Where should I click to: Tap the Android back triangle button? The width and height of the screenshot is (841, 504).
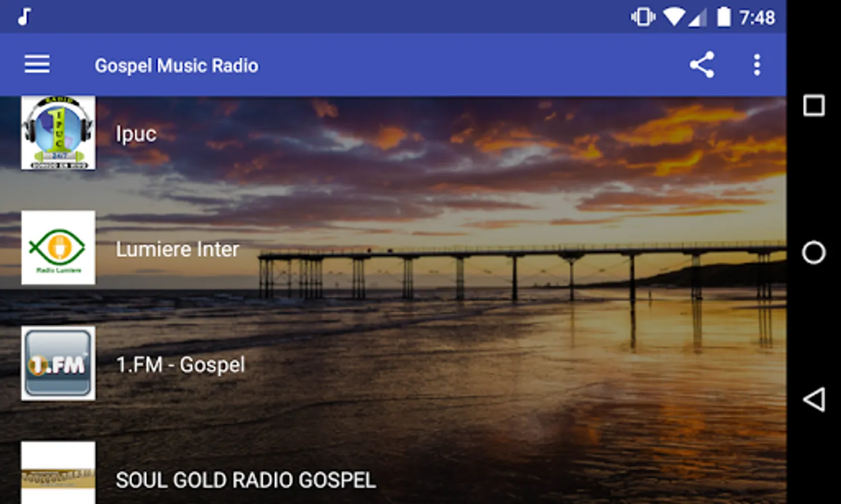[x=814, y=399]
